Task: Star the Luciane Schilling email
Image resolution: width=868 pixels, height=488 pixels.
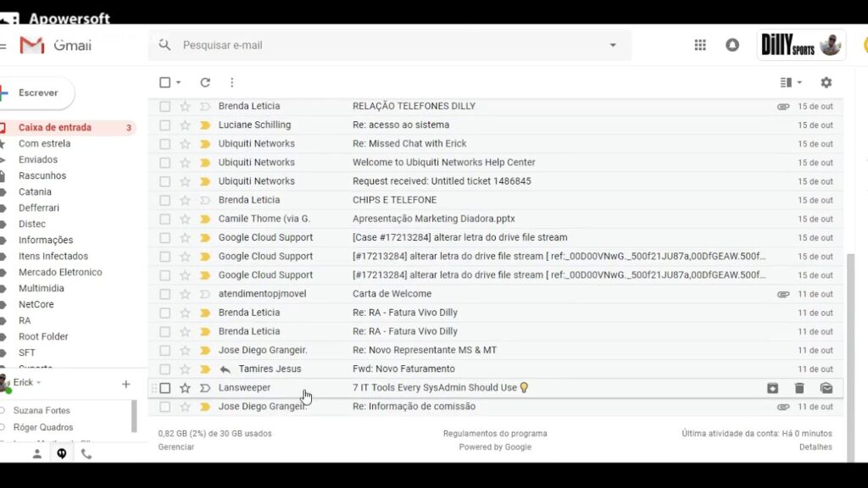Action: tap(185, 125)
